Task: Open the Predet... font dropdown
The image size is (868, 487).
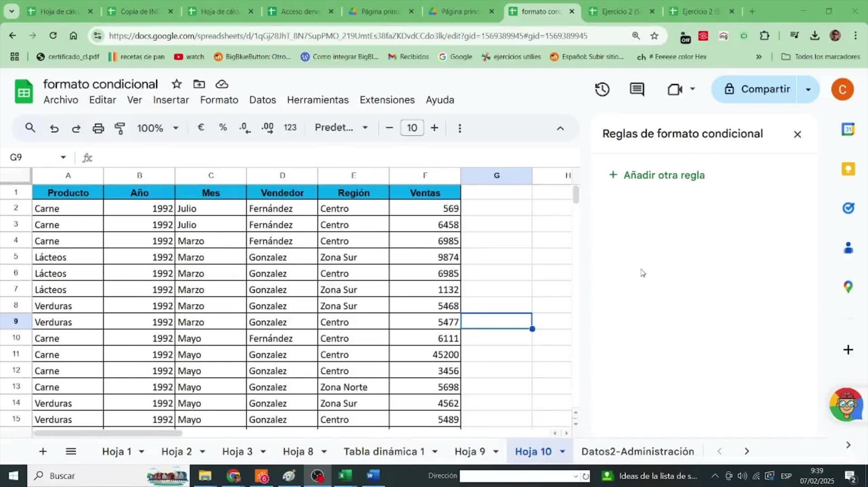Action: click(x=341, y=128)
